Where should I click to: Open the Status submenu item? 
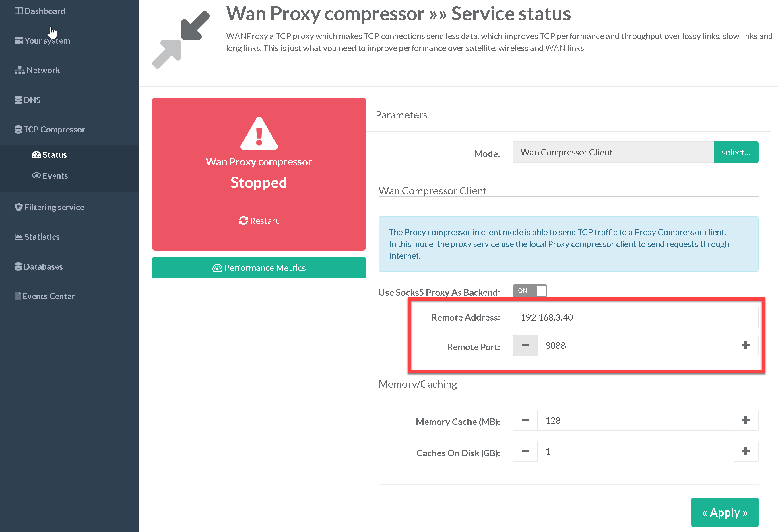[x=54, y=155]
